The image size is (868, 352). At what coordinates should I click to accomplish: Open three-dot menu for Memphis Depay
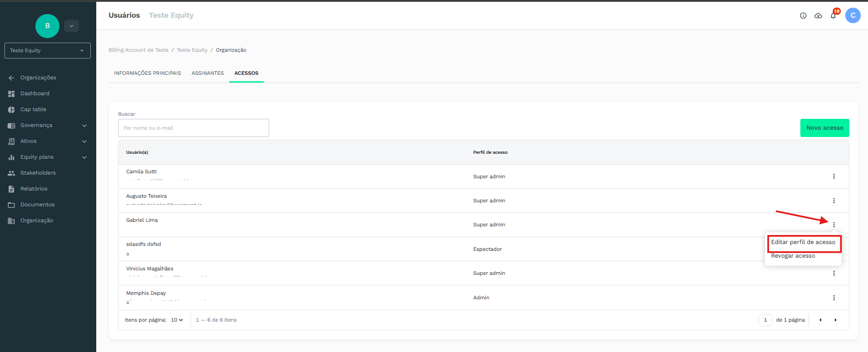(833, 298)
